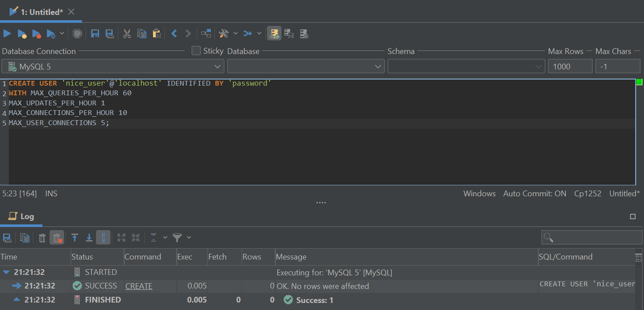
Task: Delete selected log entries with the plain trash icon
Action: (42, 238)
